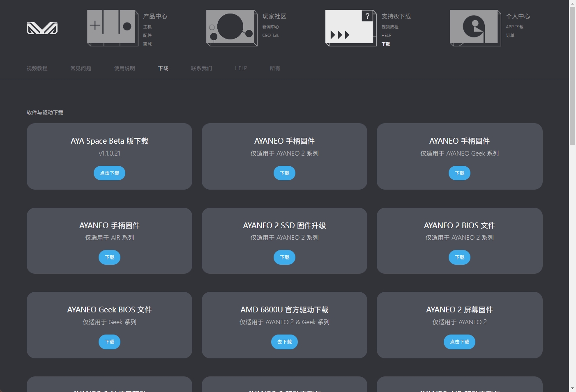Screen dimensions: 576x392
Task: Download AYANEO 手柄固件 for AIR 系列
Action: [109, 257]
